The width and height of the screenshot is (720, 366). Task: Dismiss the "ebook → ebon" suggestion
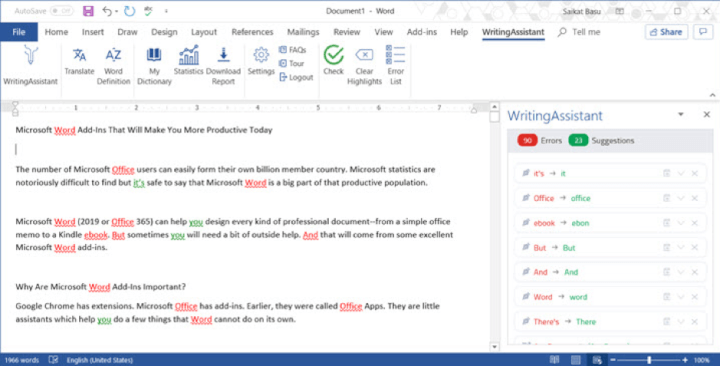(694, 223)
